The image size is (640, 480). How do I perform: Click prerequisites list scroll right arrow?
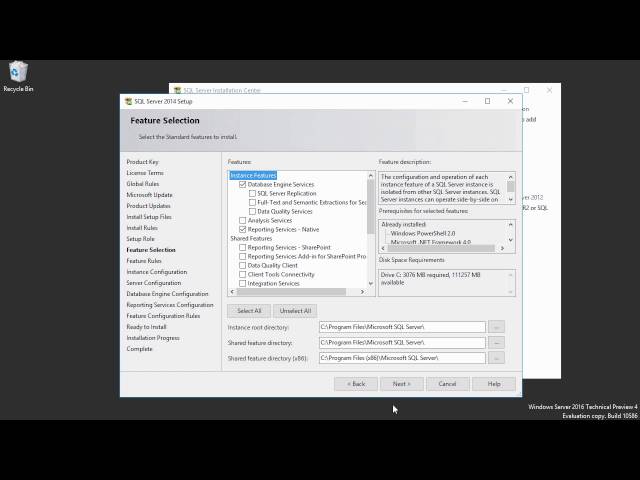[502, 248]
